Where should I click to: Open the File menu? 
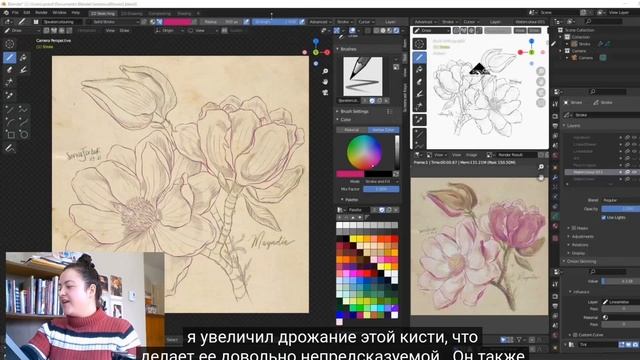tap(15, 13)
